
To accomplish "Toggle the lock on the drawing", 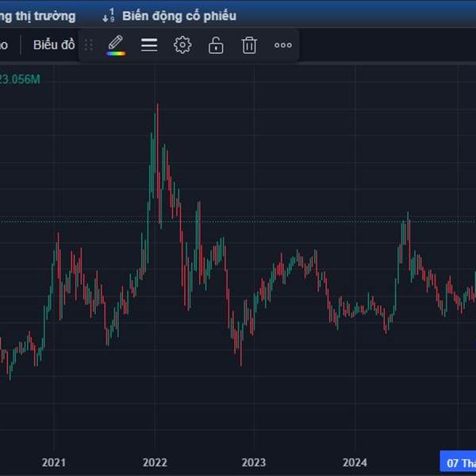I will click(216, 45).
